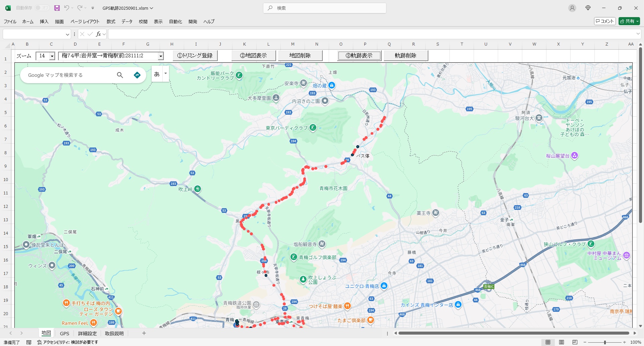Toggle the 自動保存 AutoSave switch

coord(42,8)
